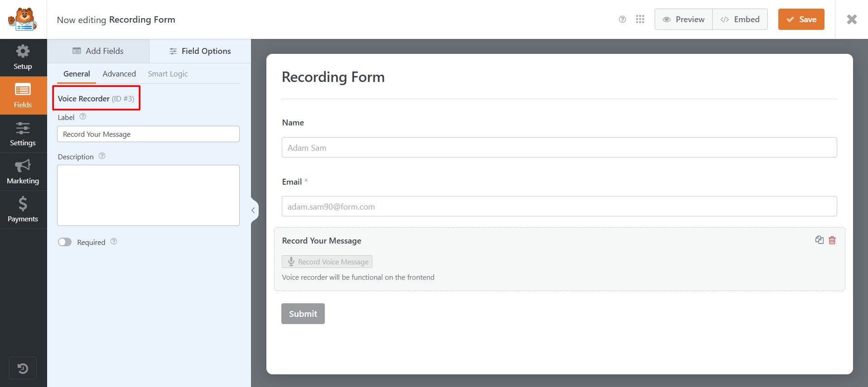Duplicate the Record Your Message field
The image size is (868, 387).
coord(819,240)
